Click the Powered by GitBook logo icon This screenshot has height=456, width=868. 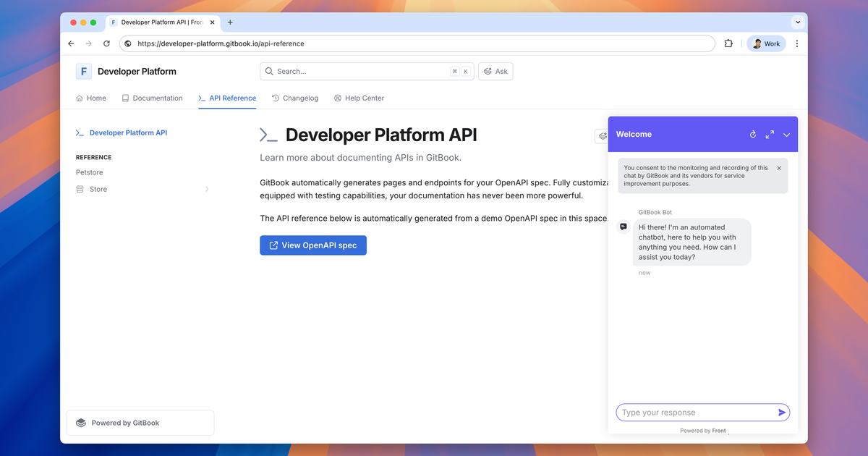[x=80, y=422]
